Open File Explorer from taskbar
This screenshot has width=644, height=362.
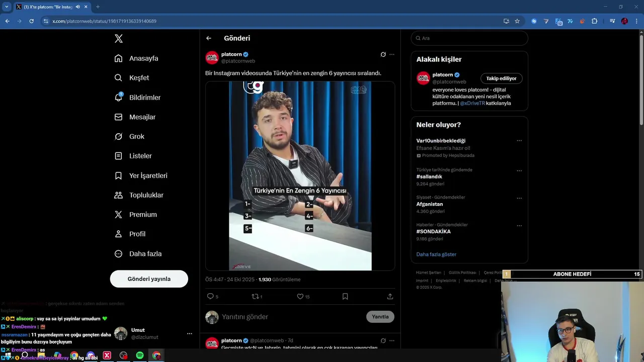coord(41,355)
